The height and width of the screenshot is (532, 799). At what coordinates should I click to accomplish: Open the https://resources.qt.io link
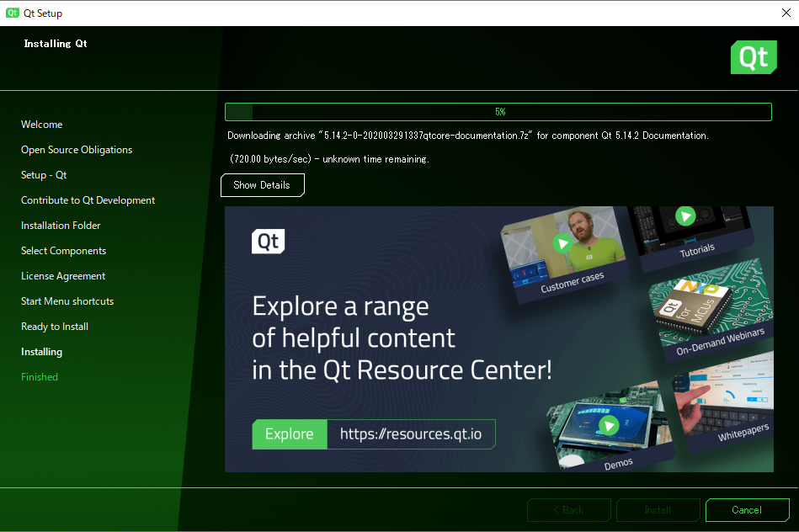pos(411,434)
